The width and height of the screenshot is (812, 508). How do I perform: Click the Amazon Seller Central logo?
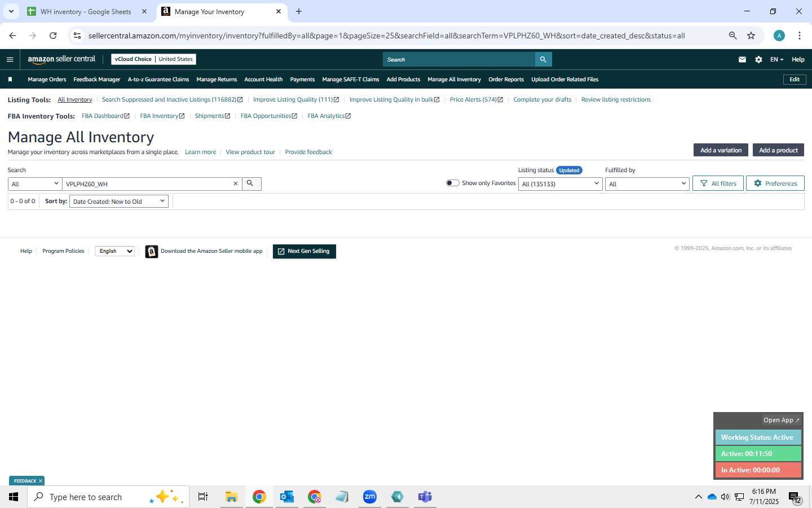[61, 59]
